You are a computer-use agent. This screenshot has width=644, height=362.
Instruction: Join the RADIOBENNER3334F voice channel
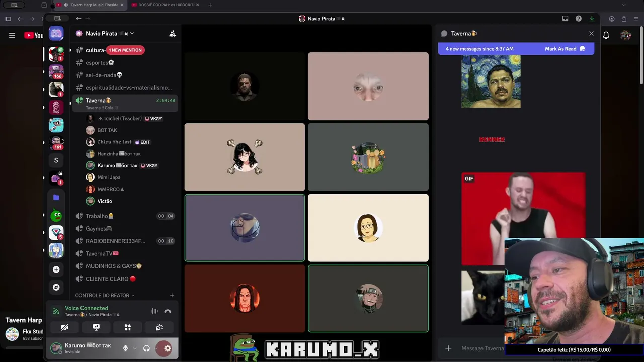(x=125, y=241)
